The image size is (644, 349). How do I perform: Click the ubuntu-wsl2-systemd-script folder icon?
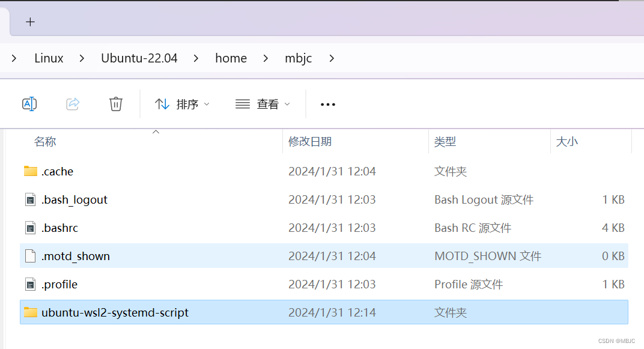[x=31, y=312]
